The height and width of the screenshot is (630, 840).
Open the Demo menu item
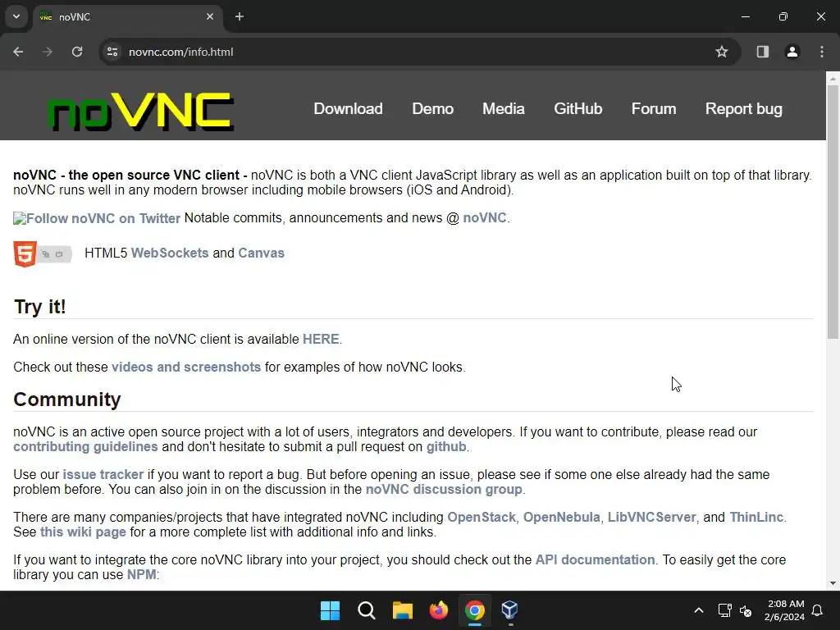(433, 109)
